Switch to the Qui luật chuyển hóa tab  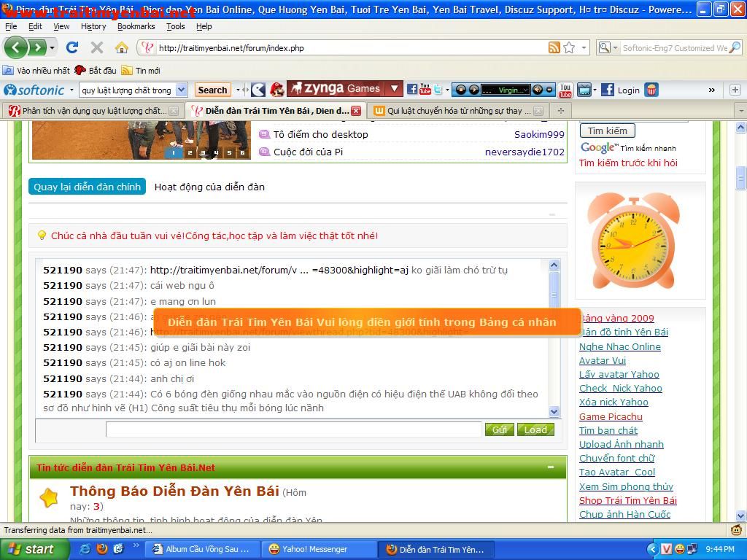tap(458, 111)
